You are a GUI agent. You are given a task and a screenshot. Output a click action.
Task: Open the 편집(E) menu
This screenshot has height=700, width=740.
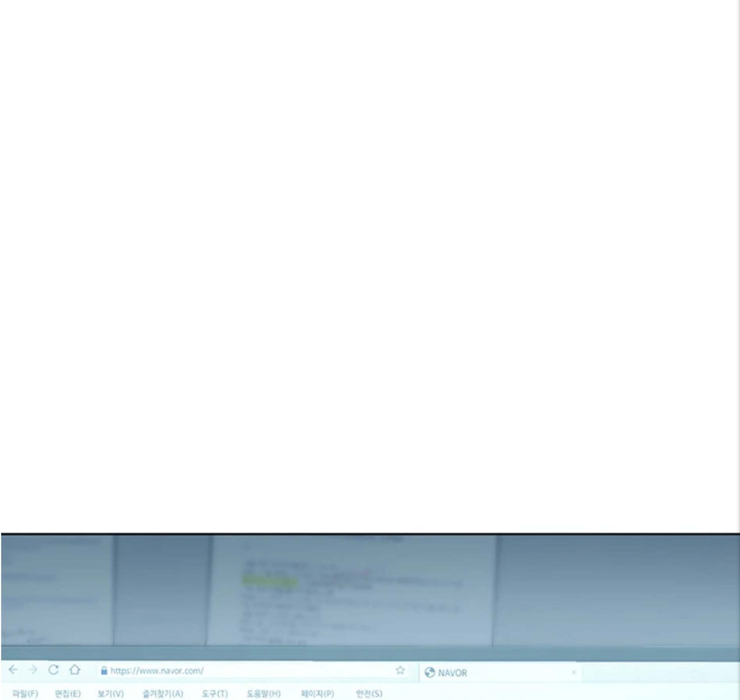(x=68, y=693)
